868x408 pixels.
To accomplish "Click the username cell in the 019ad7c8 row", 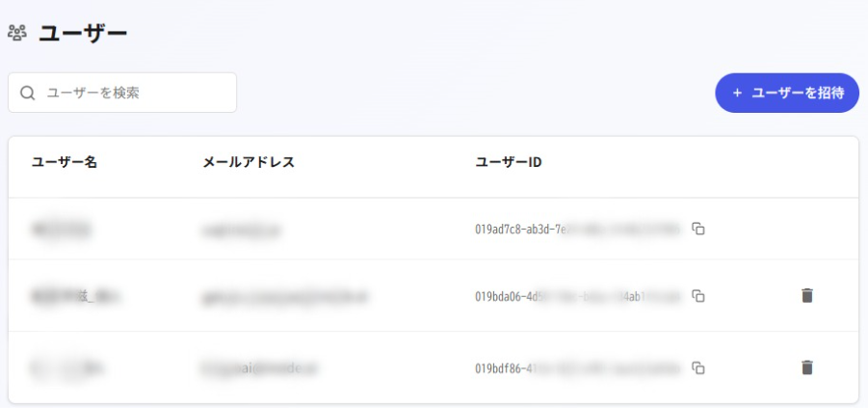I will (63, 230).
